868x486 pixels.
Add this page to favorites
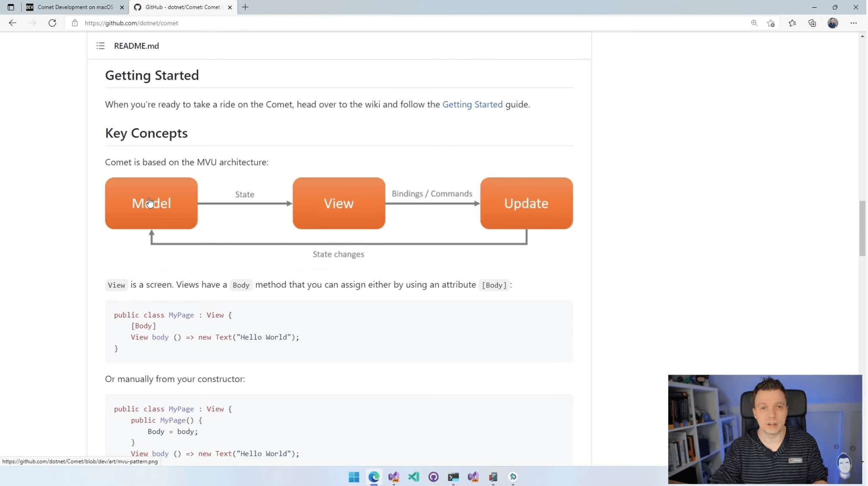(x=771, y=23)
